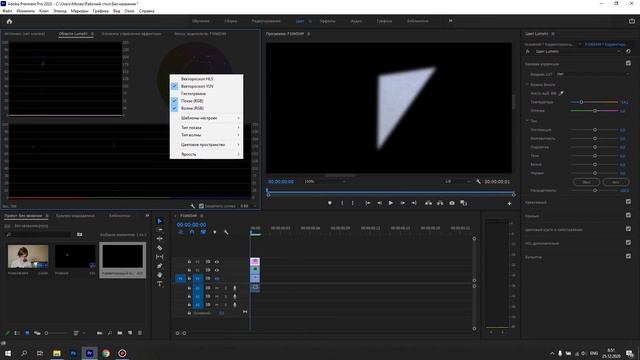
Task: Add a marker in the timeline
Action: coord(215,232)
